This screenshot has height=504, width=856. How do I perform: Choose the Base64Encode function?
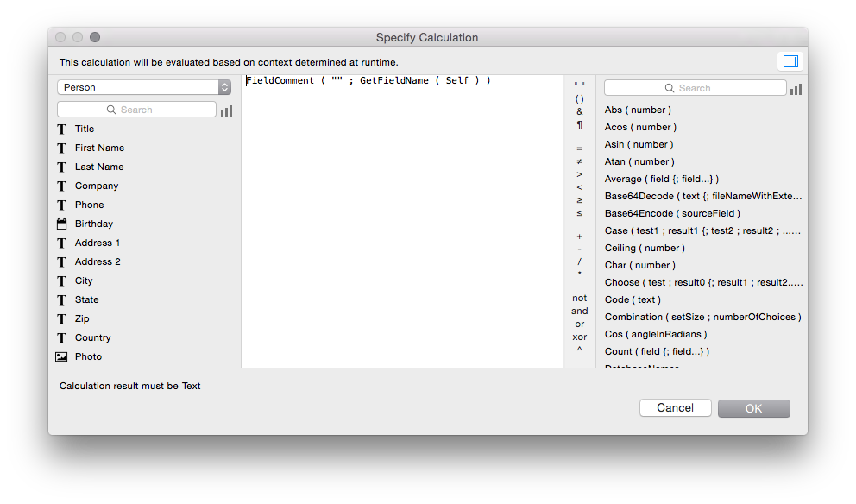[x=672, y=213]
